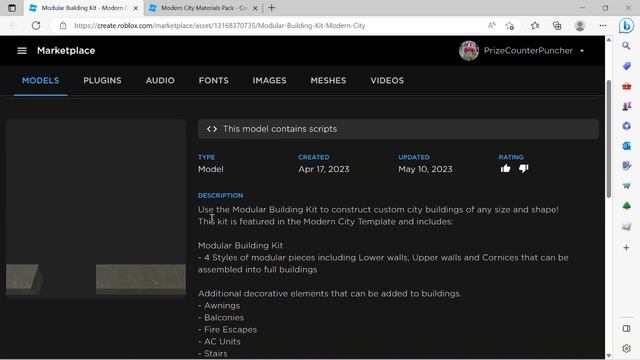Close the Modular Building Kit browser tab
Viewport: 640px width, 360px height.
[x=136, y=8]
